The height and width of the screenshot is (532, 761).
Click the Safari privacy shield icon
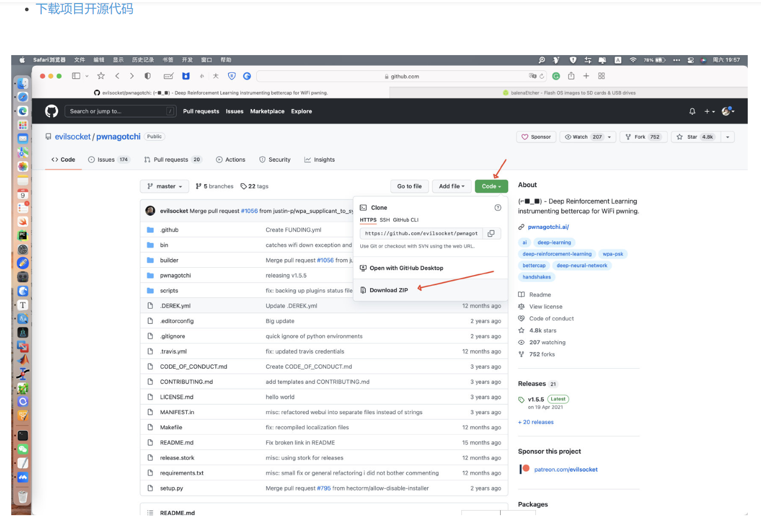click(148, 76)
